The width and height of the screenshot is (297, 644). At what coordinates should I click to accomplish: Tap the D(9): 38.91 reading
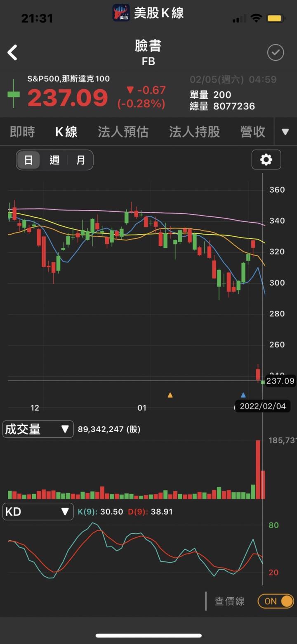[150, 512]
